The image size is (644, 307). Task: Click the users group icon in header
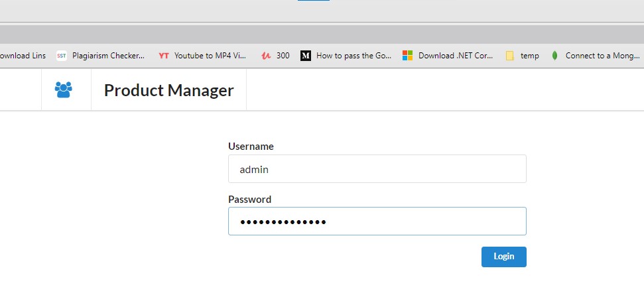click(x=64, y=90)
